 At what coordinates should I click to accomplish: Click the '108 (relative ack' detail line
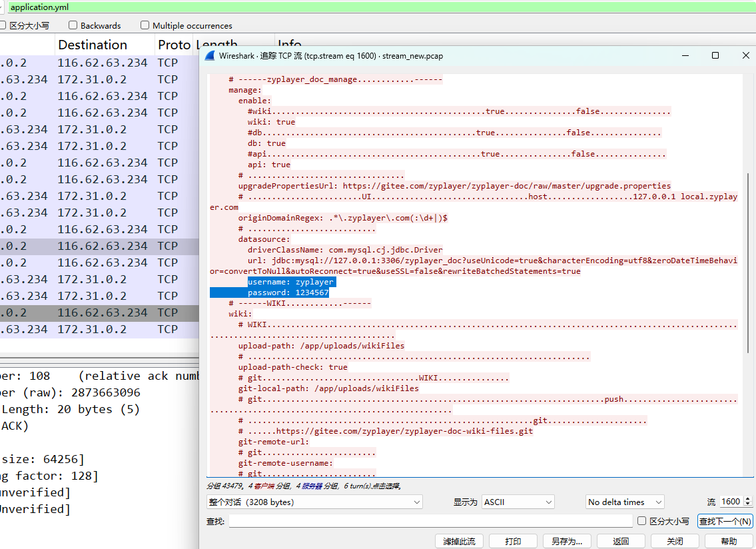coord(99,376)
